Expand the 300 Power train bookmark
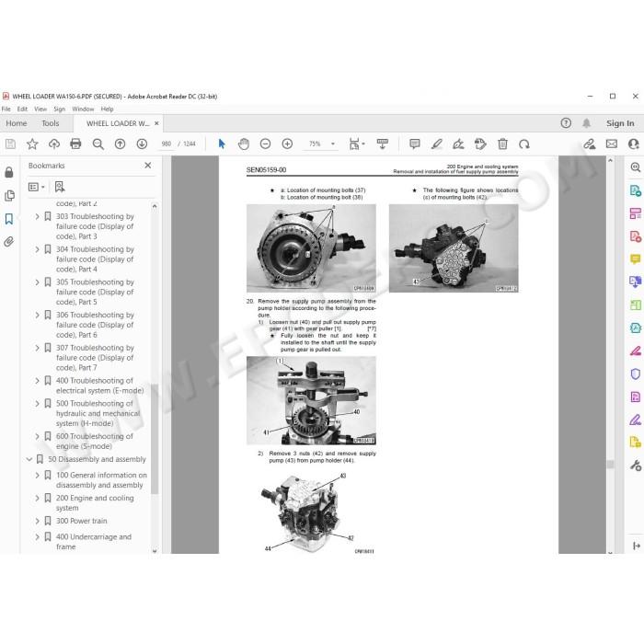The height and width of the screenshot is (644, 644). (37, 521)
